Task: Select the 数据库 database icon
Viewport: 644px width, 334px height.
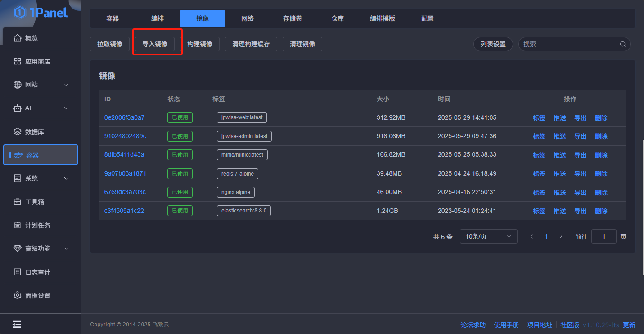Action: (x=18, y=132)
